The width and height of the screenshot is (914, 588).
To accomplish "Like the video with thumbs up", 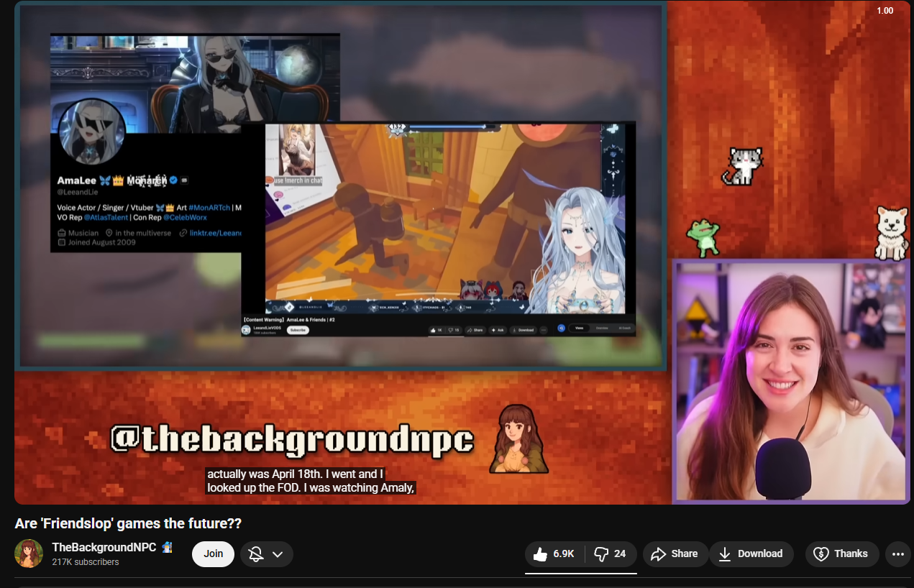I will tap(554, 553).
